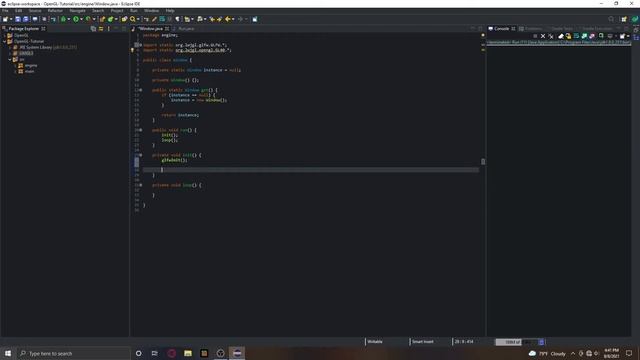Open the Run menu
Image resolution: width=640 pixels, height=360 pixels.
pos(134,11)
